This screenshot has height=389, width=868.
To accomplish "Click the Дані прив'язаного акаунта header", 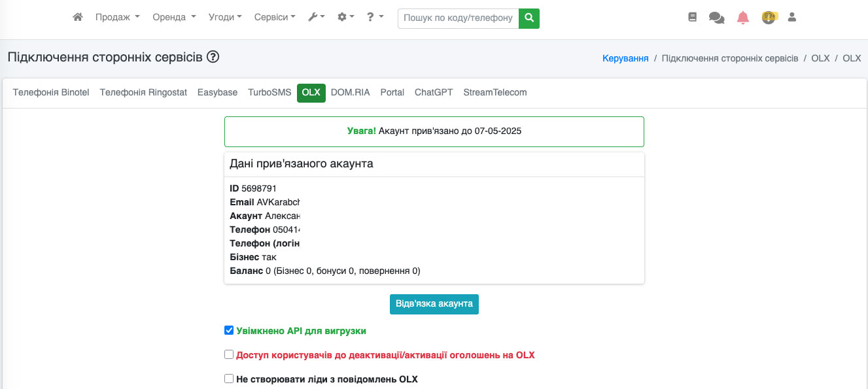I will [x=302, y=164].
